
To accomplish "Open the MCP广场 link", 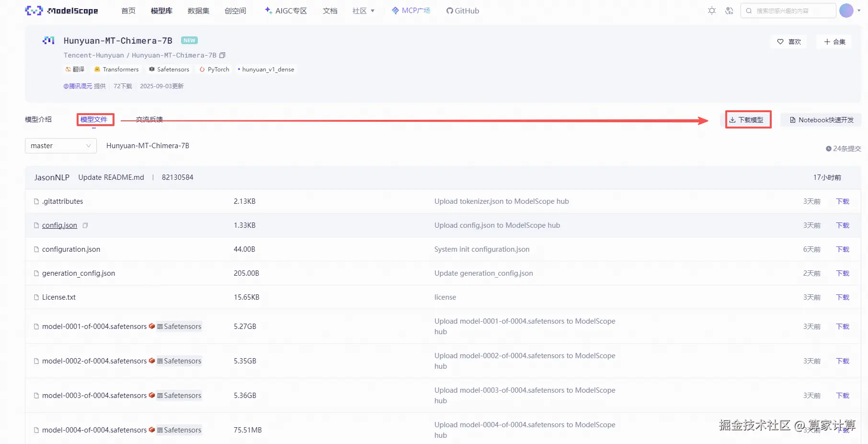I will coord(411,11).
